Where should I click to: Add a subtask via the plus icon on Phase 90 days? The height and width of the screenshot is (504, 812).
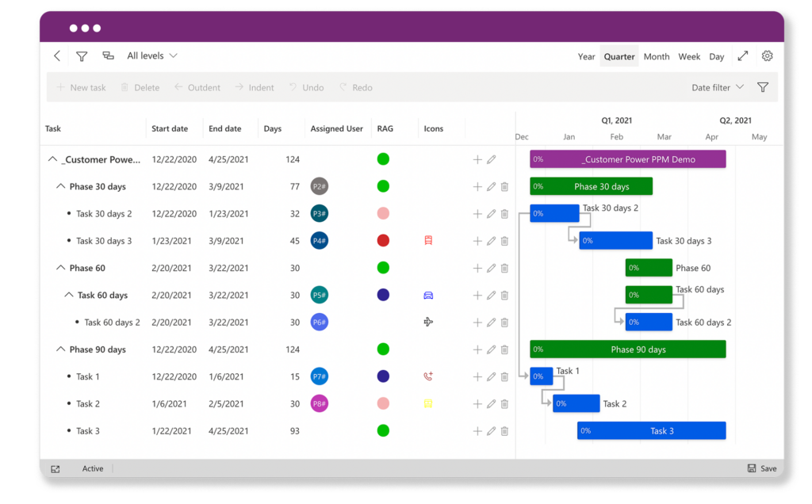coord(477,349)
